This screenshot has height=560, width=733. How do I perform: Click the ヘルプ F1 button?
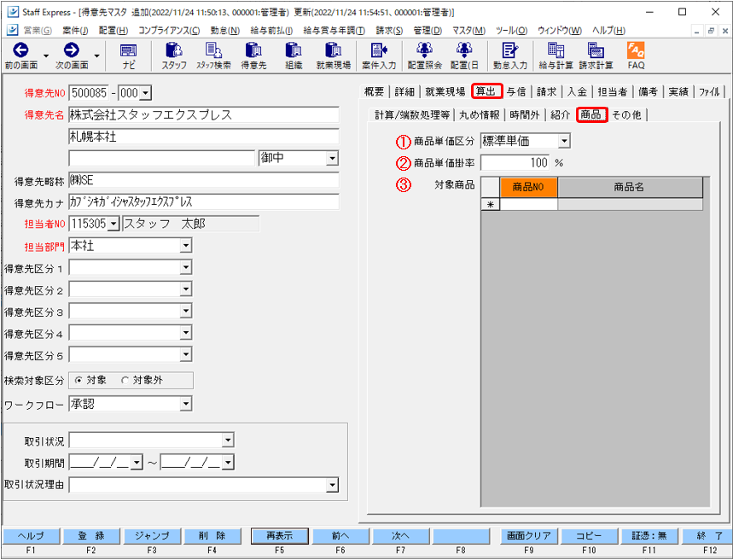(x=31, y=536)
